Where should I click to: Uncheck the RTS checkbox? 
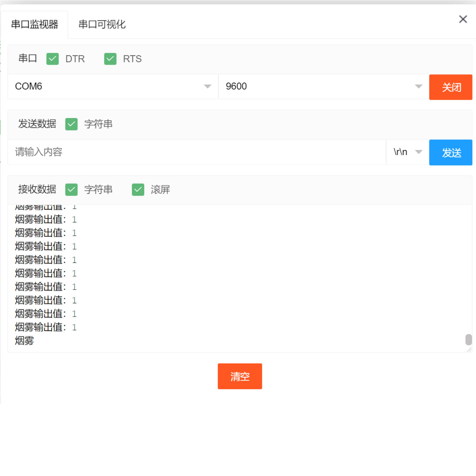110,59
